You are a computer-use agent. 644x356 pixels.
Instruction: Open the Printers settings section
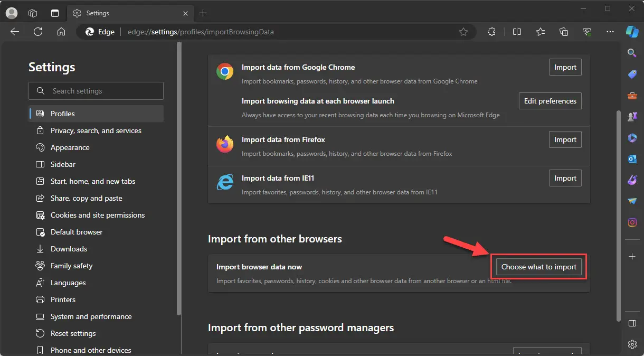click(x=97, y=299)
